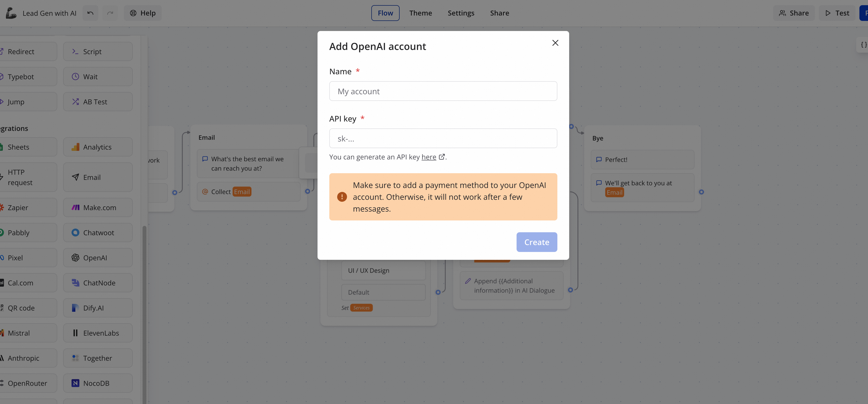Click the NocoDB integration icon

tap(75, 383)
